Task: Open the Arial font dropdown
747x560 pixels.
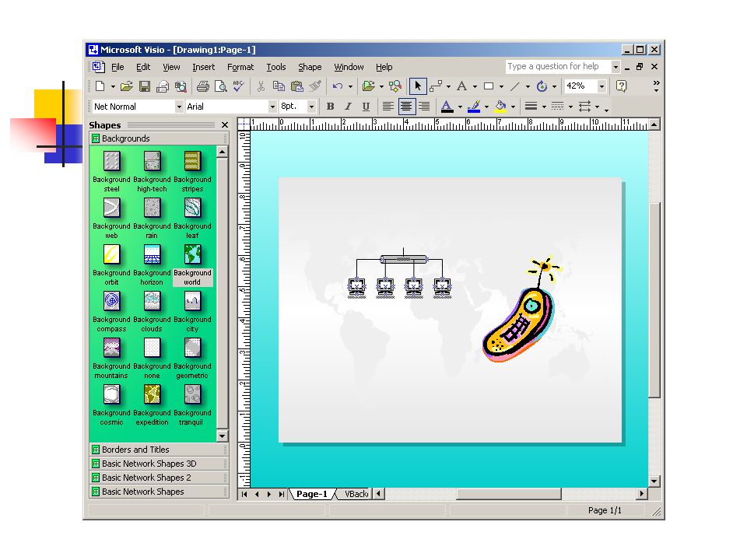Action: tap(272, 107)
